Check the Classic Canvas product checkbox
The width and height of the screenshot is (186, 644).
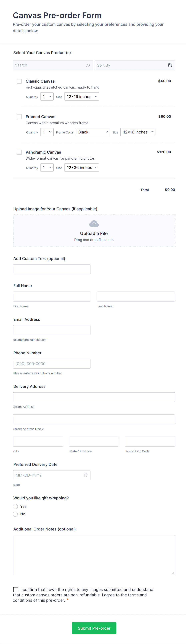[19, 81]
